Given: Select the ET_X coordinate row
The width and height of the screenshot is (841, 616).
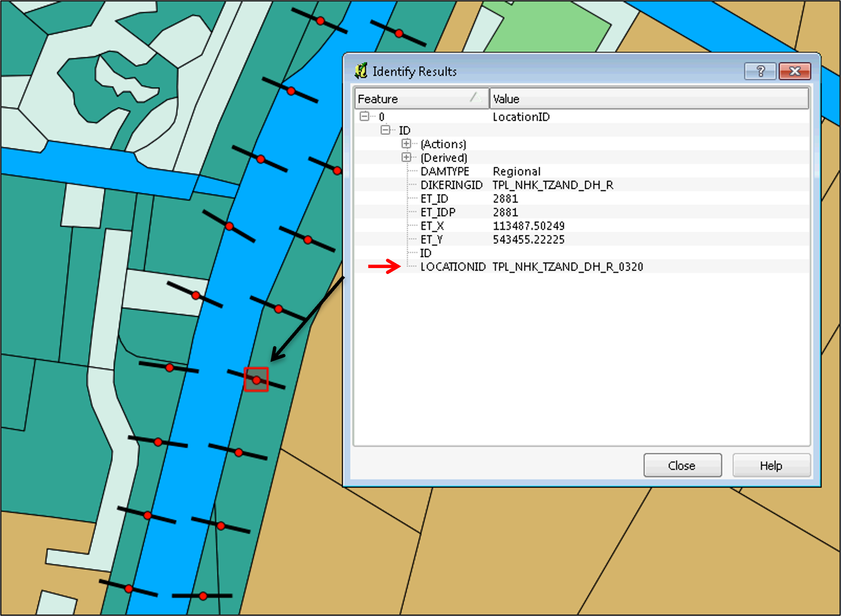Looking at the screenshot, I should pyautogui.click(x=433, y=226).
